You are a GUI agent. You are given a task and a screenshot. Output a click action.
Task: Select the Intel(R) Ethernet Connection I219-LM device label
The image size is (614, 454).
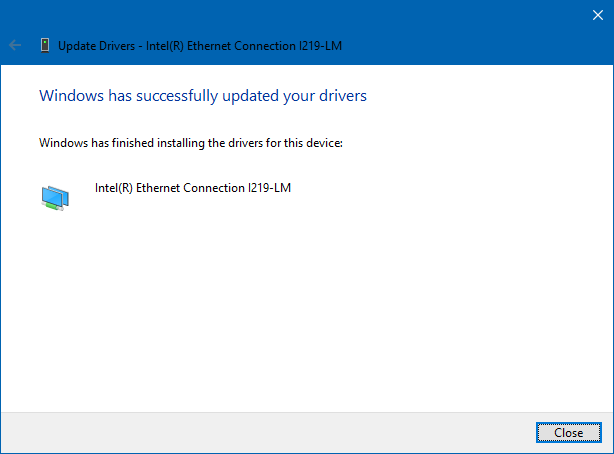(x=192, y=187)
